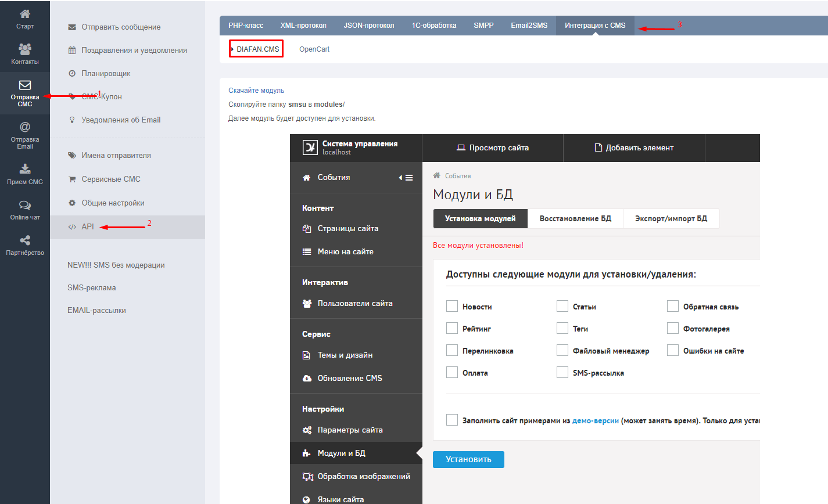
Task: Click the code brackets icon beside API
Action: click(72, 227)
